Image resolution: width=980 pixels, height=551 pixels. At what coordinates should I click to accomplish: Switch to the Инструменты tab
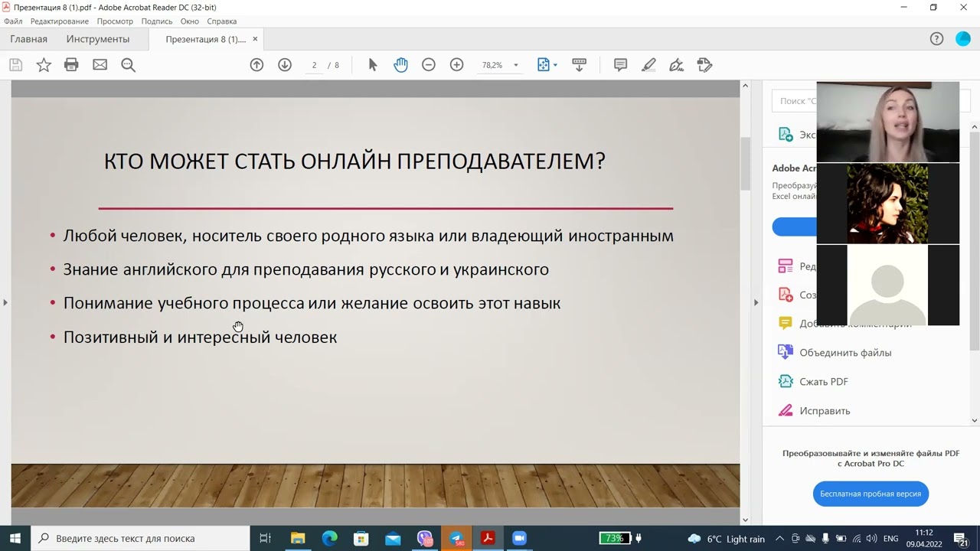[98, 39]
